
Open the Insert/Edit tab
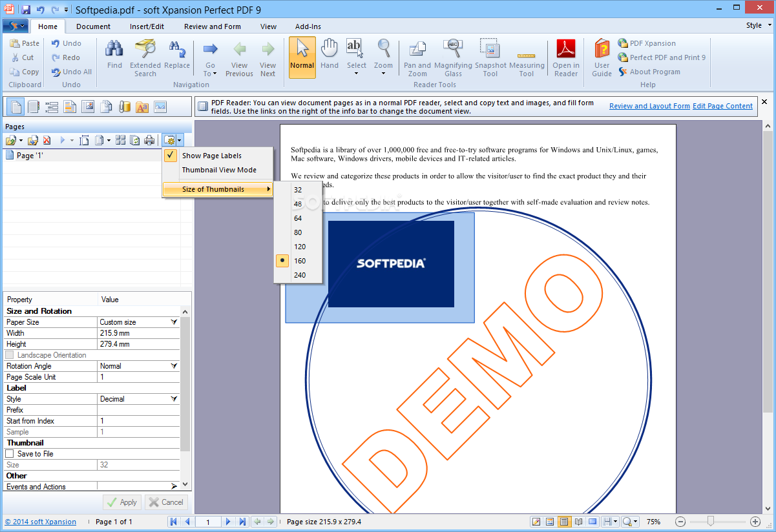tap(147, 26)
